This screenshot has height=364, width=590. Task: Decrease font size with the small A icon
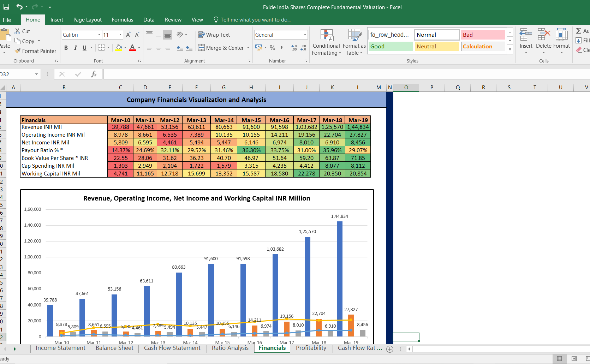[137, 35]
